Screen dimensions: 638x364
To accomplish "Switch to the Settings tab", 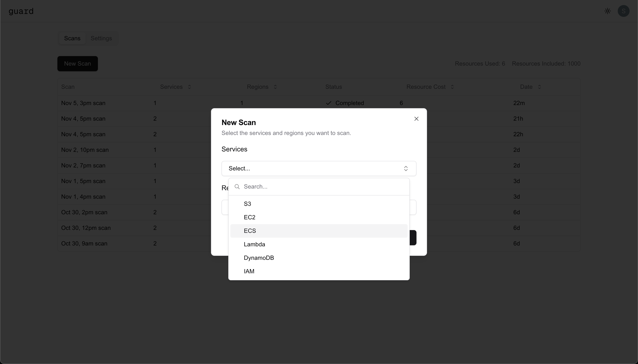I will [x=101, y=38].
